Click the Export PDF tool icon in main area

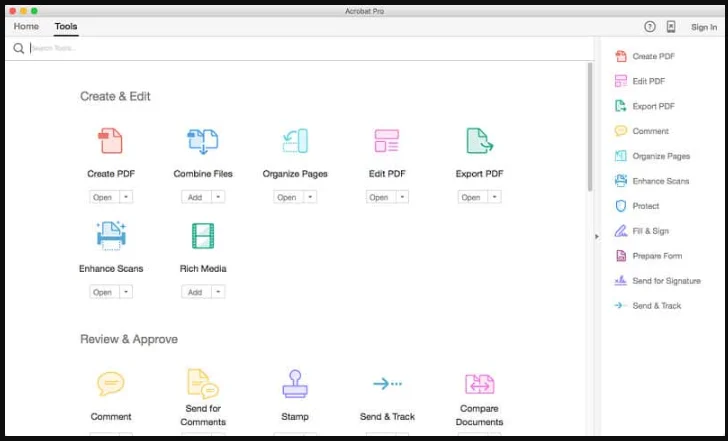pos(479,141)
